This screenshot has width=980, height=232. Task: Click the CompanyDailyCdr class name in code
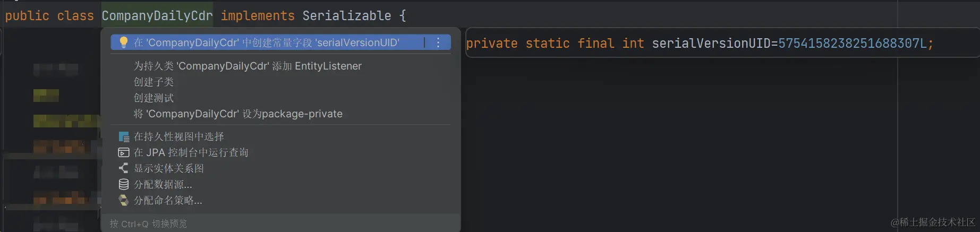(157, 16)
